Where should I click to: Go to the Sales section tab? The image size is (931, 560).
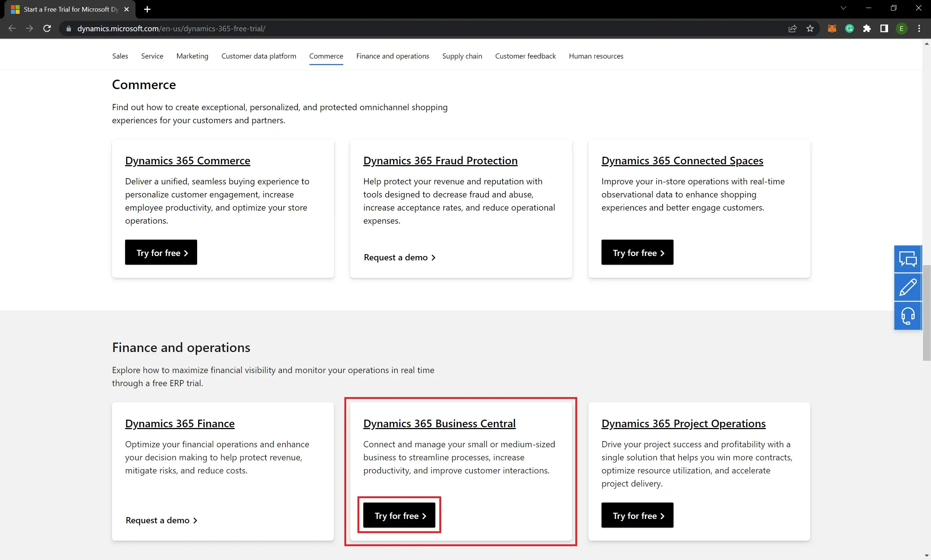pyautogui.click(x=120, y=56)
